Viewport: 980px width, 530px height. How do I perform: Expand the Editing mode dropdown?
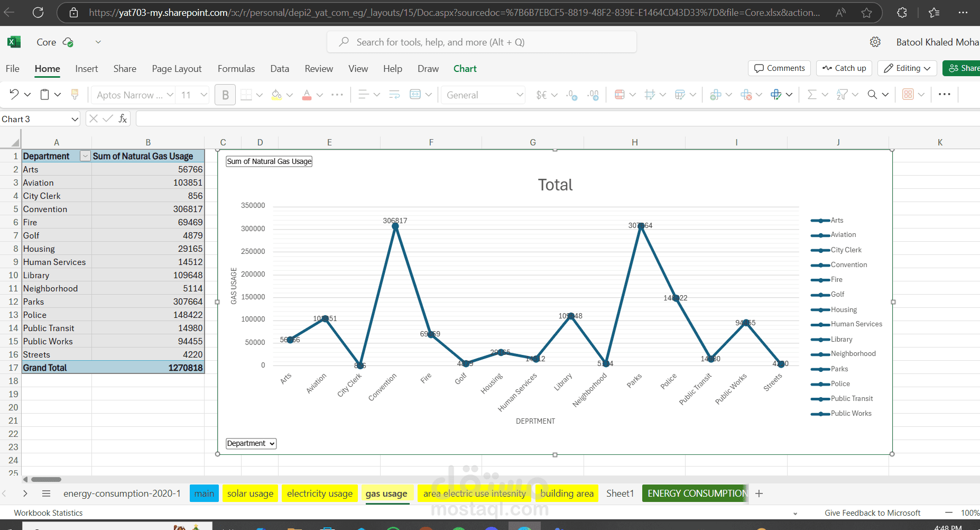pyautogui.click(x=907, y=68)
